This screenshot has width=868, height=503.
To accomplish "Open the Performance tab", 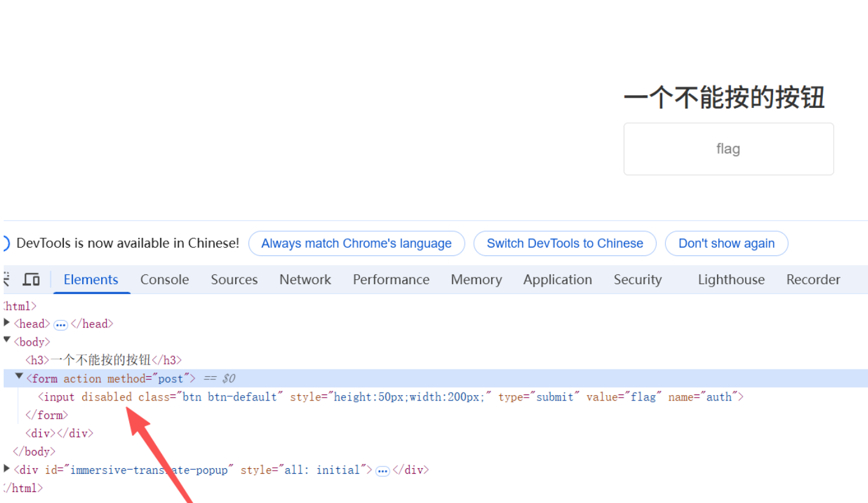I will point(391,280).
